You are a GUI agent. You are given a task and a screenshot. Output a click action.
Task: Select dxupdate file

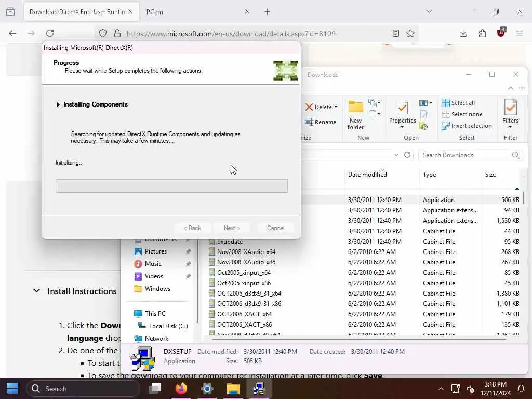(x=230, y=242)
